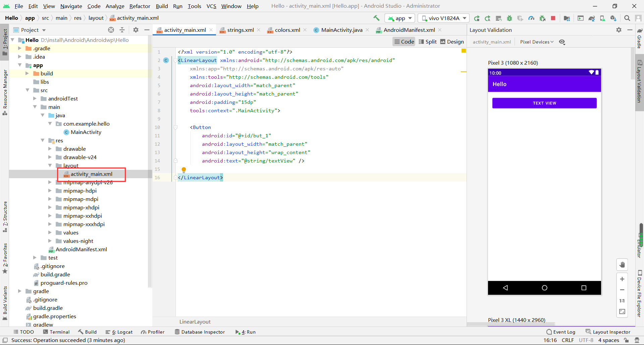
Task: Click Apply Changes and Restart Activity icon
Action: [x=488, y=18]
